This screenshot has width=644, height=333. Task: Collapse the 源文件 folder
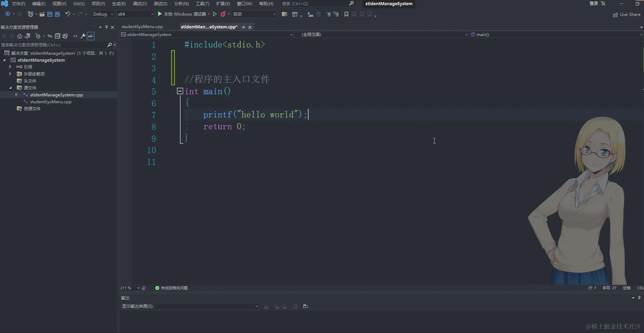(10, 88)
